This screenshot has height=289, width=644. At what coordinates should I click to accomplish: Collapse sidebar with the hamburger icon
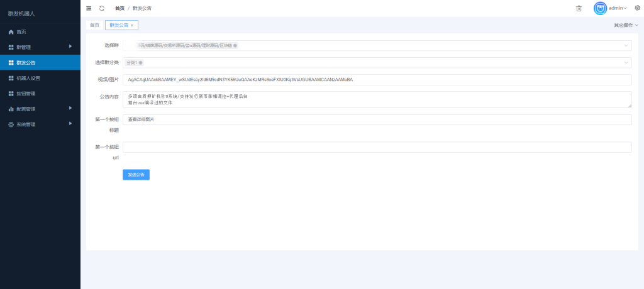[x=89, y=8]
